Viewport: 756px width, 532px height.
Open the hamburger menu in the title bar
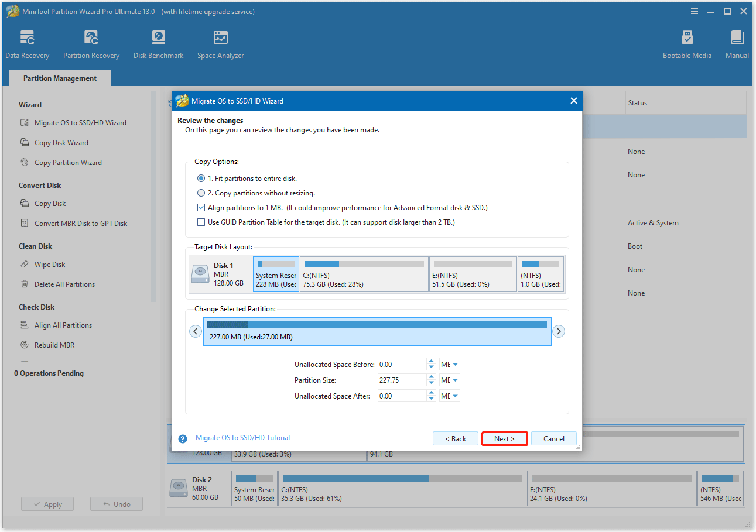[x=694, y=11]
